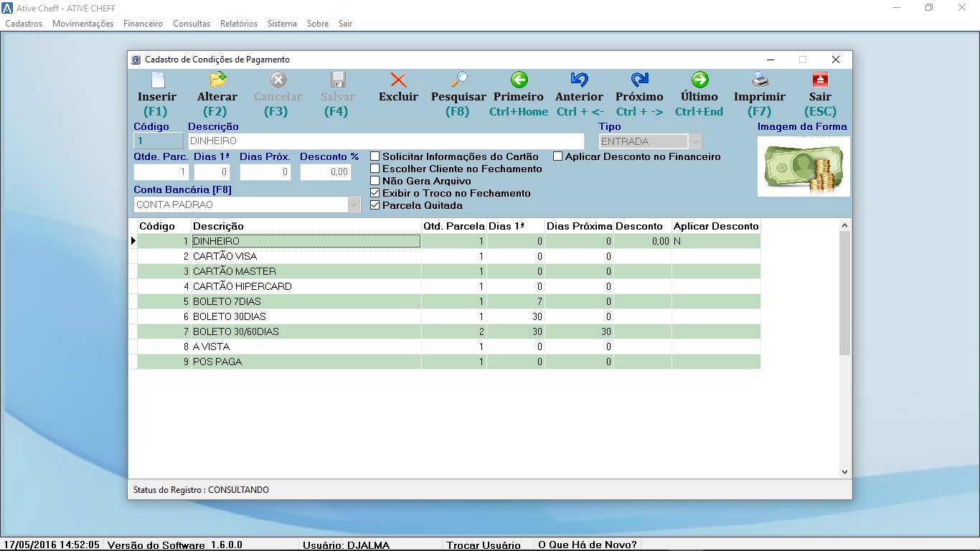Click the payment conditions window title icon
Screen dimensions: 980x551
point(136,60)
